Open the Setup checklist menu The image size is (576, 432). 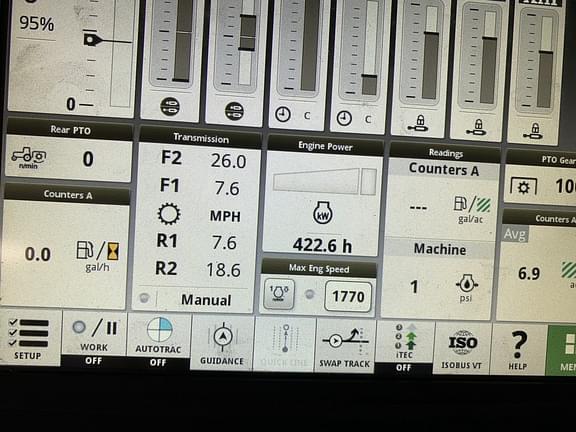tap(30, 338)
